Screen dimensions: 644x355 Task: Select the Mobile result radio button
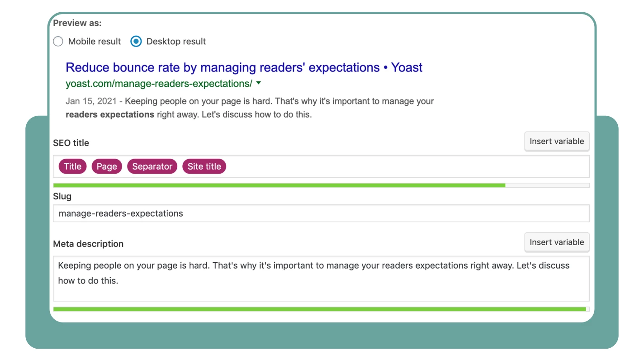click(x=58, y=42)
